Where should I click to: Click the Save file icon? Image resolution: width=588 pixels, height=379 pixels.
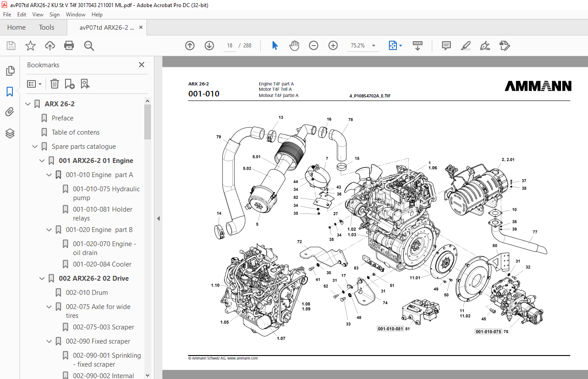(x=11, y=46)
